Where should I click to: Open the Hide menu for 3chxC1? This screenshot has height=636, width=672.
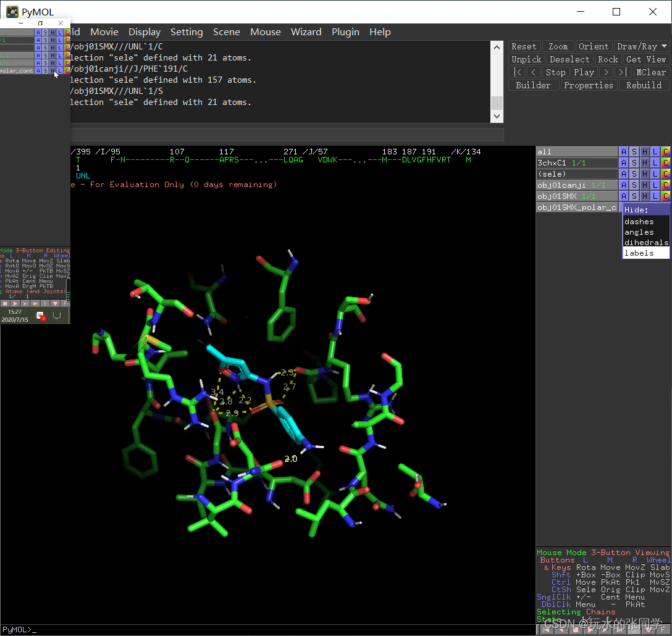[x=644, y=163]
